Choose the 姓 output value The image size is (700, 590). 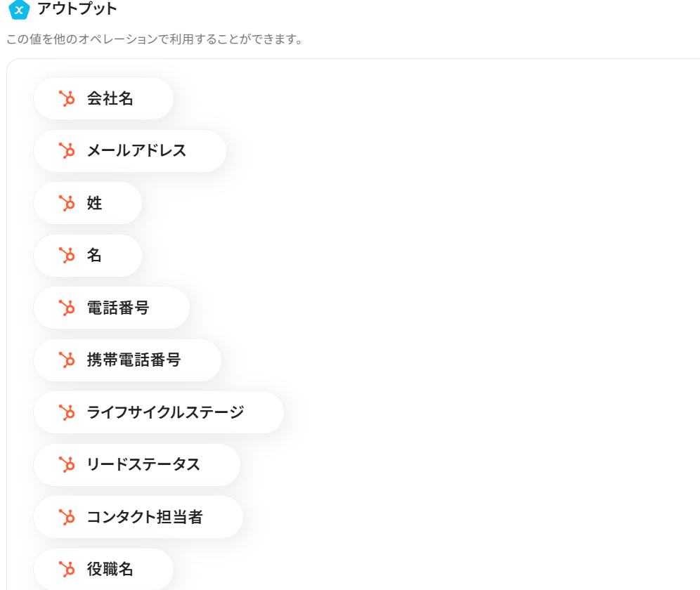94,203
